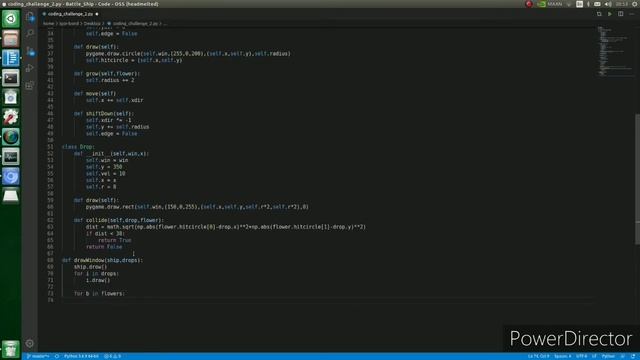
Task: Click the open changes icon in editor toolbar
Action: pos(599,14)
